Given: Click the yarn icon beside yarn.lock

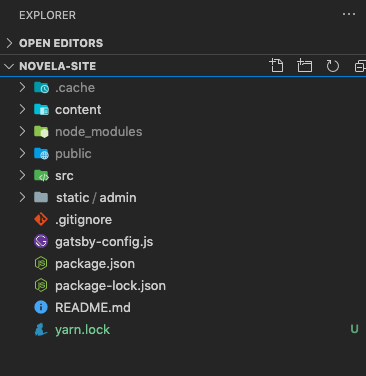Looking at the screenshot, I should (41, 330).
